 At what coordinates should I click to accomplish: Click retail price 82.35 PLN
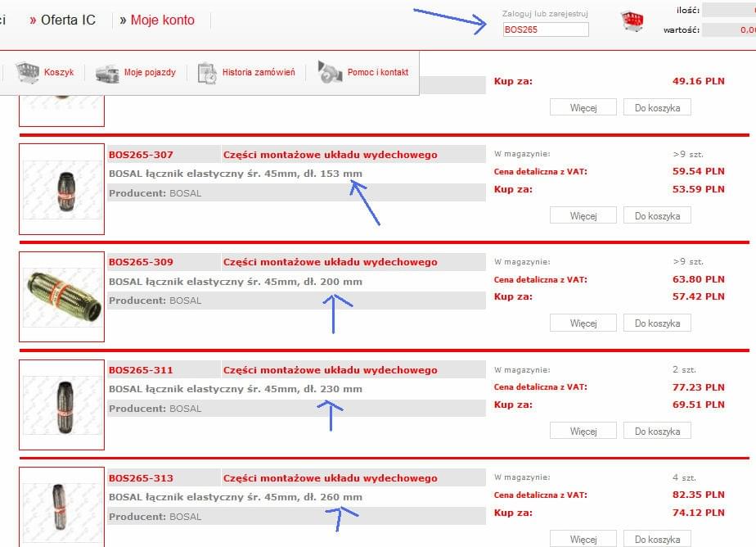[699, 495]
